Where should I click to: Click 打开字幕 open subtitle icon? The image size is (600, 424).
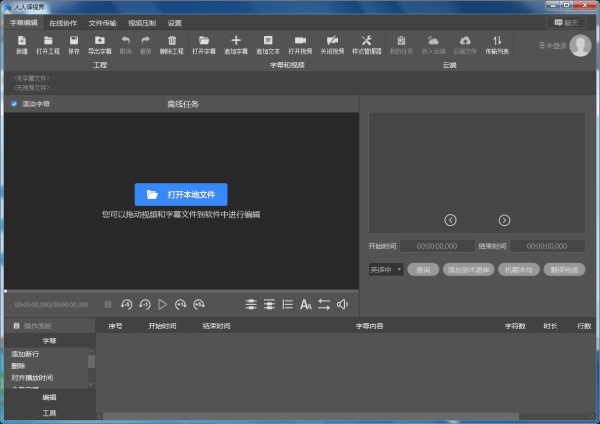[204, 42]
